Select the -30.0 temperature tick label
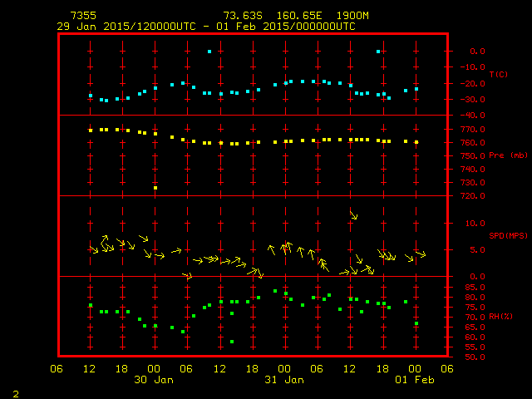532x399 pixels. 473,100
